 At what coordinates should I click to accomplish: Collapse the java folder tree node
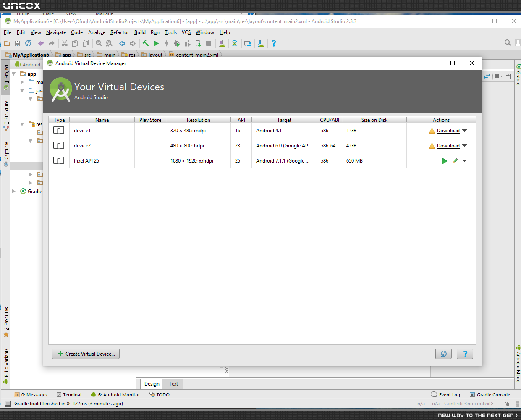click(x=22, y=91)
